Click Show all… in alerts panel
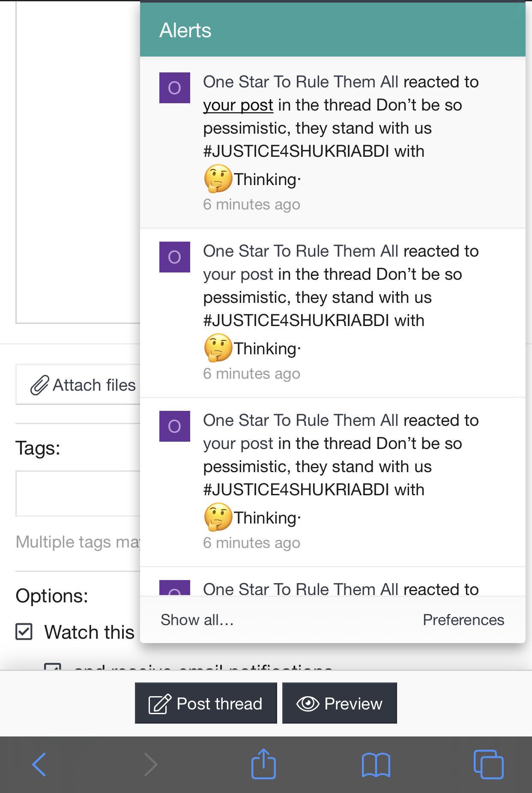 coord(197,620)
